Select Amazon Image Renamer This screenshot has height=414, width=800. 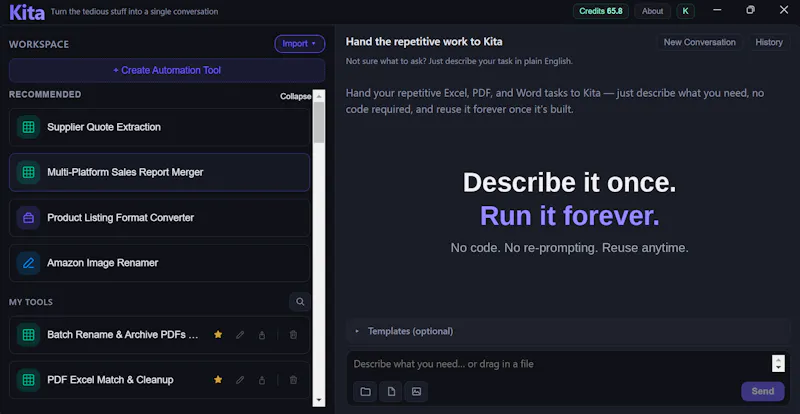(x=159, y=263)
